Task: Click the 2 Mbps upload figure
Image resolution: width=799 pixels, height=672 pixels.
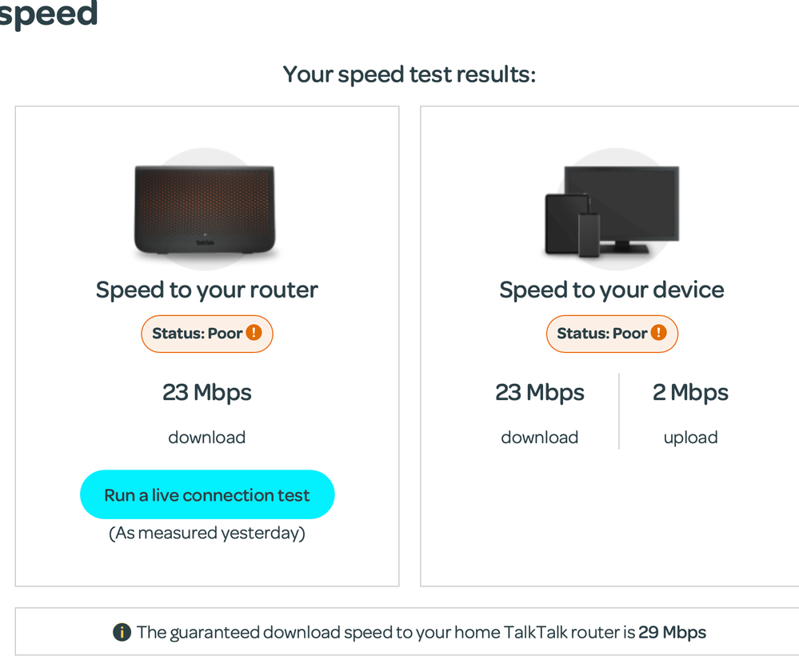Action: click(690, 392)
